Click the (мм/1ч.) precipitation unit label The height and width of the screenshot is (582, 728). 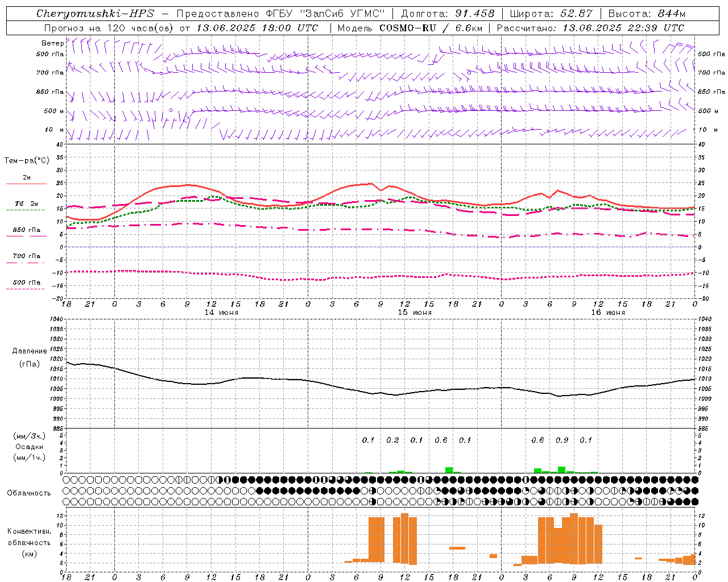[x=30, y=458]
